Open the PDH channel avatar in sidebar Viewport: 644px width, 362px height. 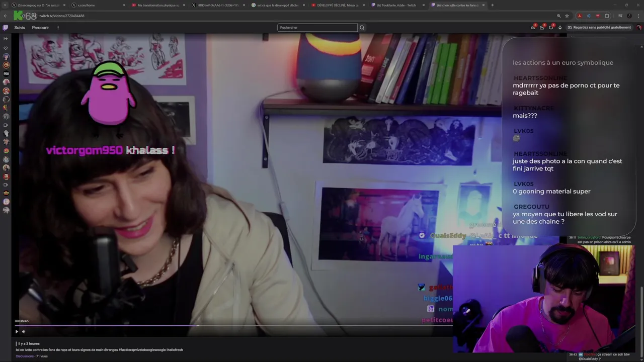click(x=6, y=73)
